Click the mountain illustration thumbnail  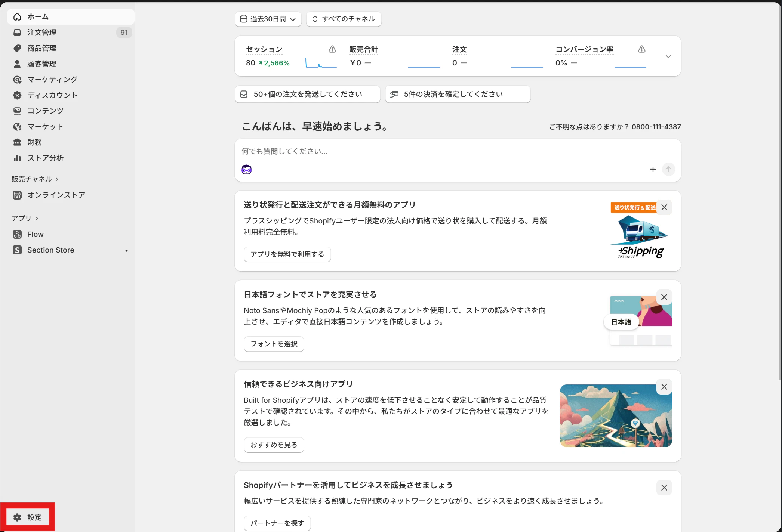616,416
